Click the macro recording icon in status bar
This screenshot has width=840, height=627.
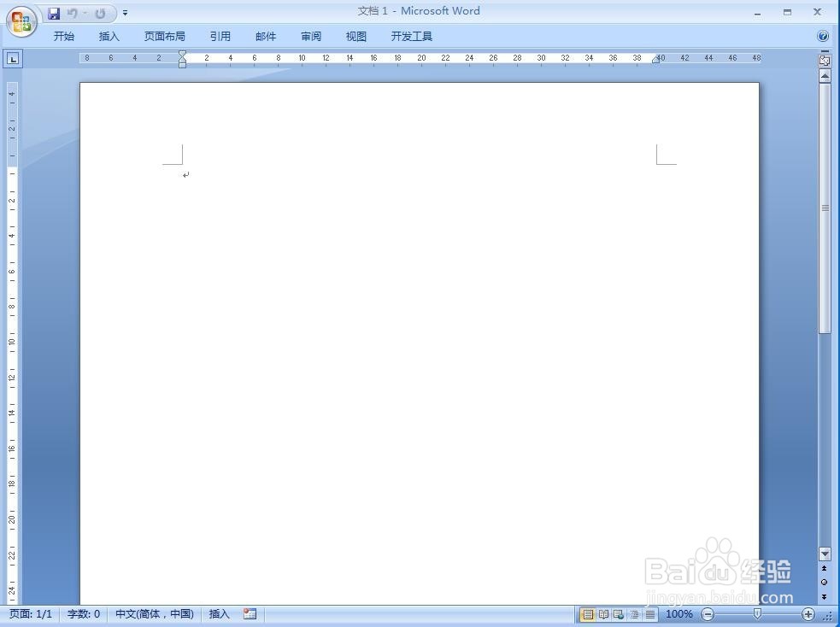[250, 614]
